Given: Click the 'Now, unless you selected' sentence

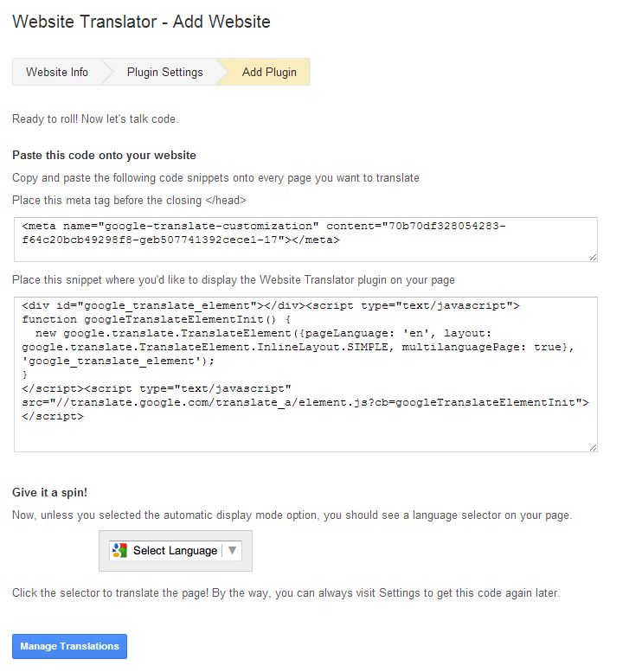Looking at the screenshot, I should click(292, 515).
